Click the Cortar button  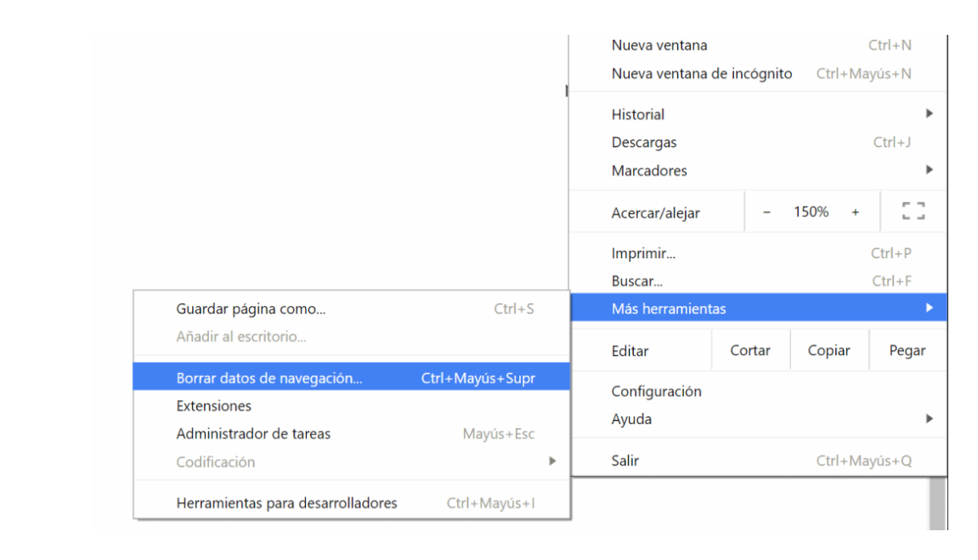750,350
